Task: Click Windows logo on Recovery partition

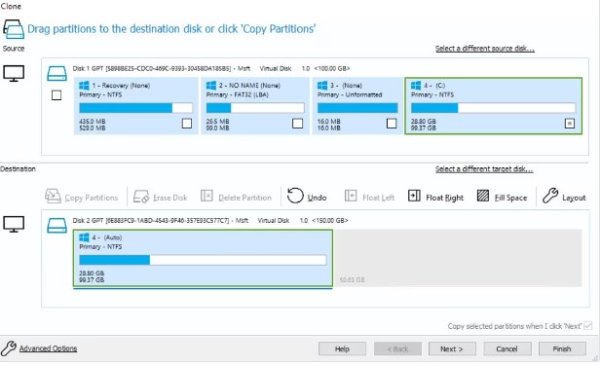Action: pyautogui.click(x=84, y=85)
